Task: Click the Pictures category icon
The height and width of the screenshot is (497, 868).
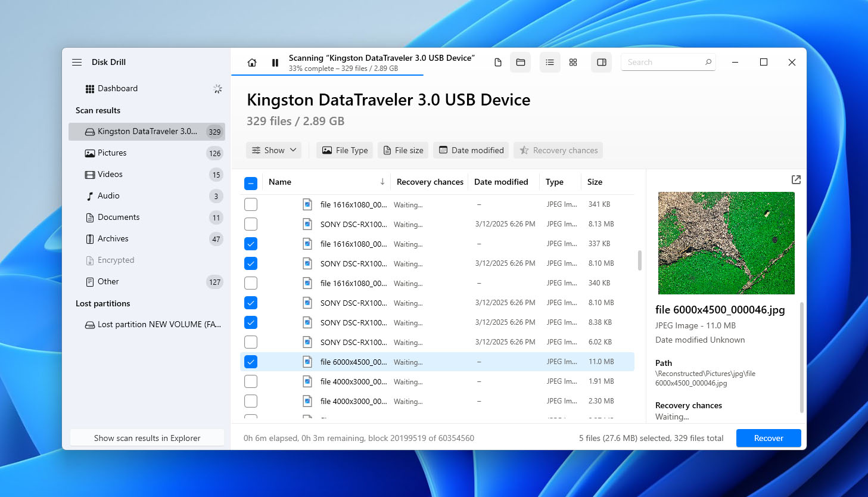Action: [x=90, y=153]
